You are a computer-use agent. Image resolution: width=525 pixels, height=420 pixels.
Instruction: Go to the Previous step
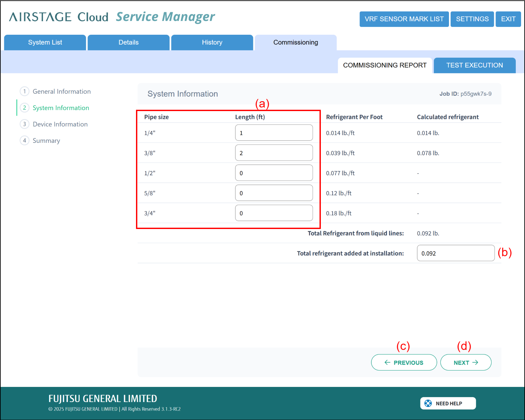click(404, 362)
